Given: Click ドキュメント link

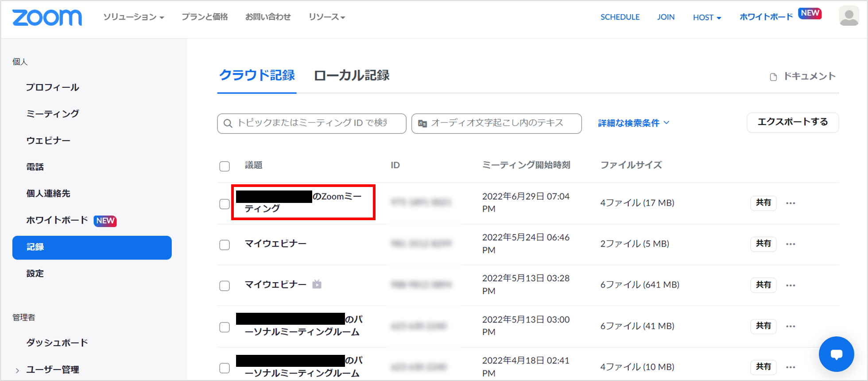Looking at the screenshot, I should 809,76.
